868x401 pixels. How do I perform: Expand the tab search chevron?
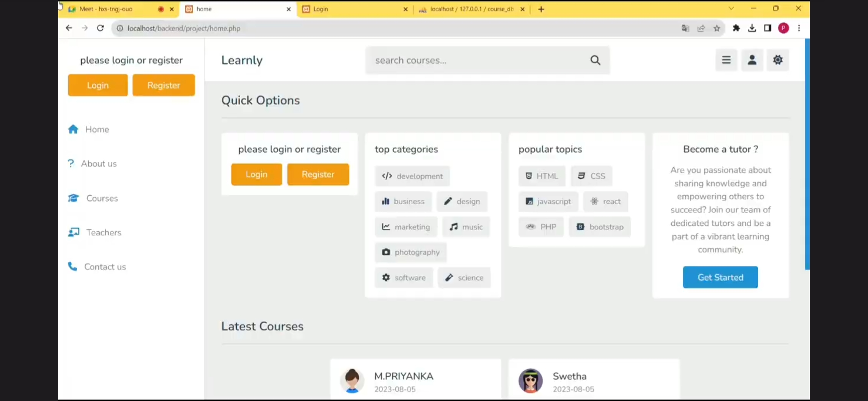[x=731, y=9]
